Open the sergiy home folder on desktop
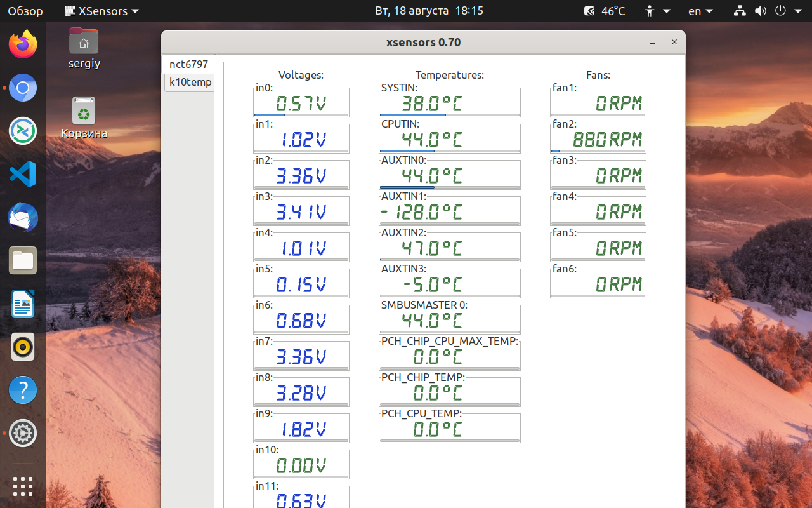This screenshot has width=812, height=508. (x=84, y=48)
